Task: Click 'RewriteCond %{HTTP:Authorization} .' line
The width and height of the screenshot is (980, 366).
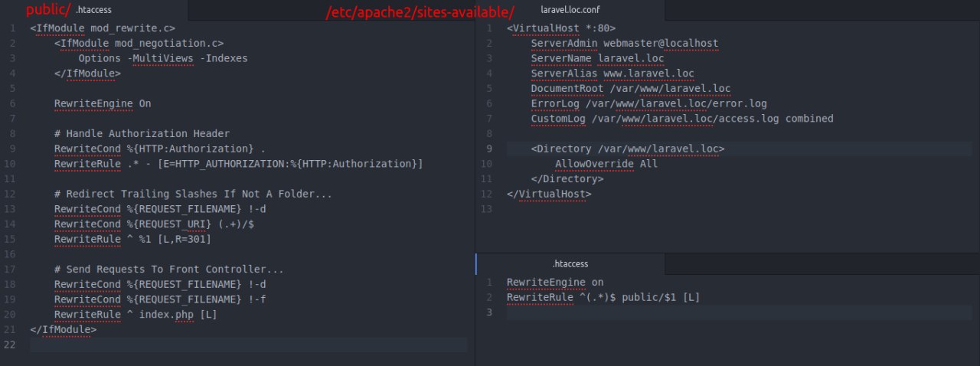Action: [x=160, y=149]
